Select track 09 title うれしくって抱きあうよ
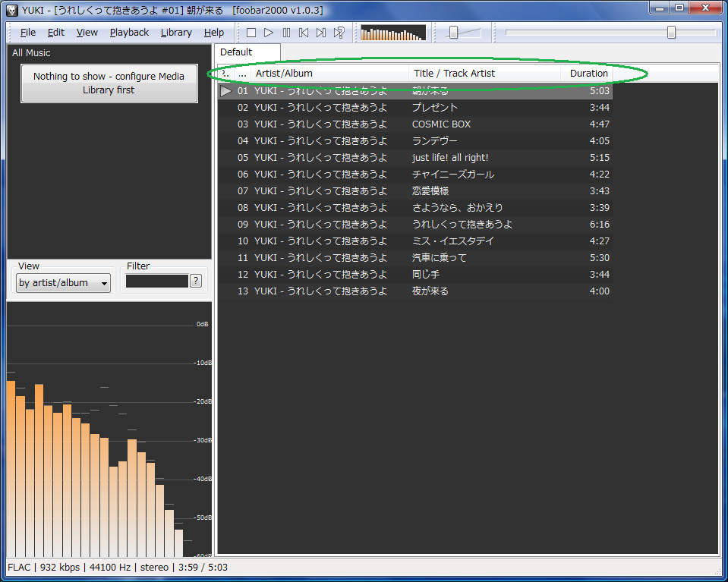This screenshot has height=582, width=728. coord(462,225)
